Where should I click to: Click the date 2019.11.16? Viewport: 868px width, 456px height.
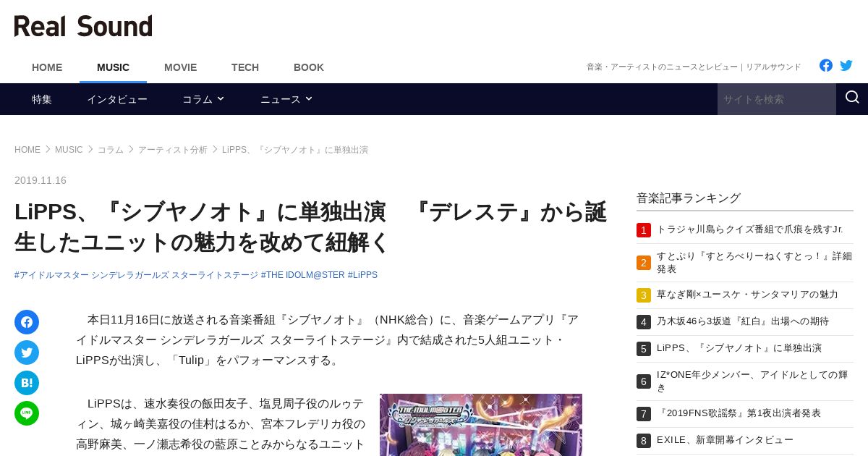(x=41, y=180)
